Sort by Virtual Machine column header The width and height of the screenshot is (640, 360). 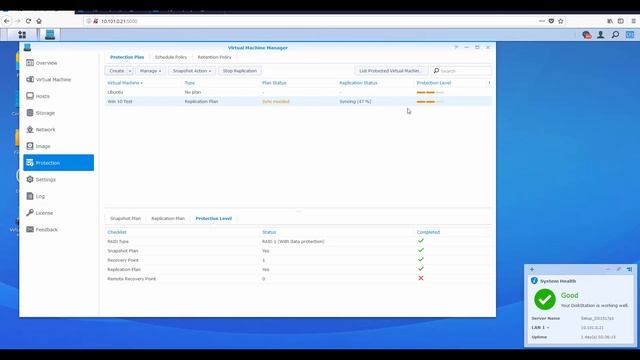tap(124, 83)
